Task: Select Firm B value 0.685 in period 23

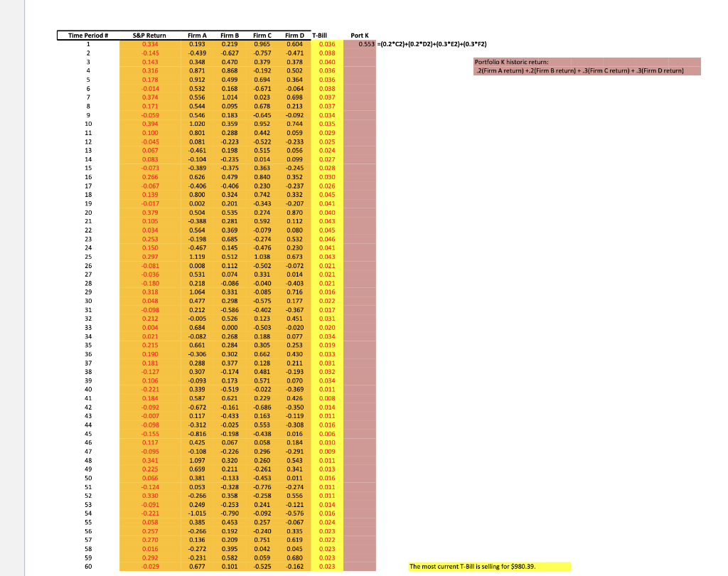Action: [230, 239]
